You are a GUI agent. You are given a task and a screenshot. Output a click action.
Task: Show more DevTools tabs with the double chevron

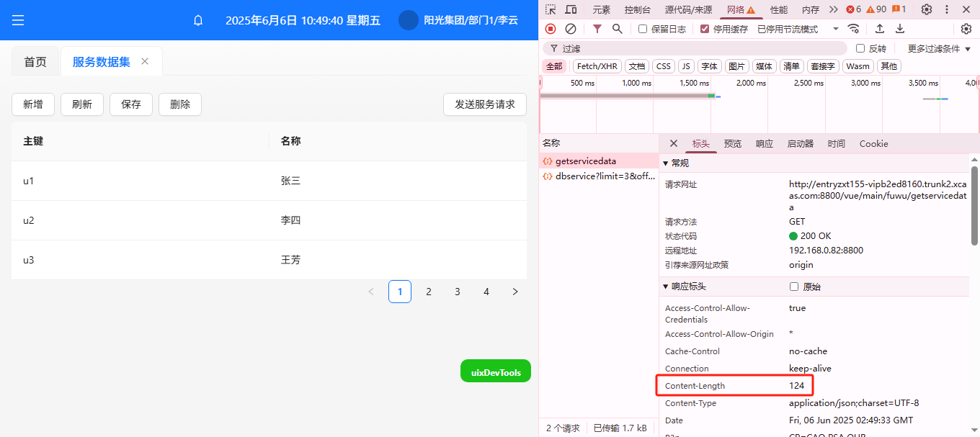(834, 9)
